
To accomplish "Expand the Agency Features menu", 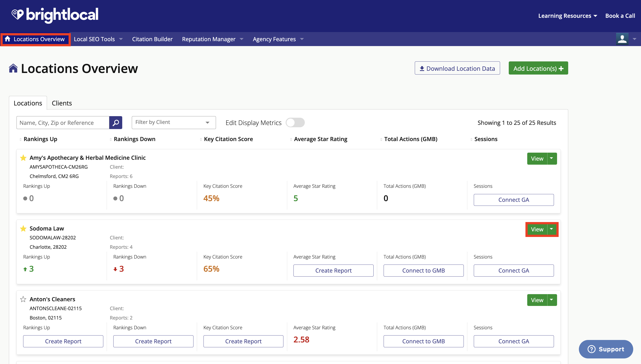I will point(278,39).
